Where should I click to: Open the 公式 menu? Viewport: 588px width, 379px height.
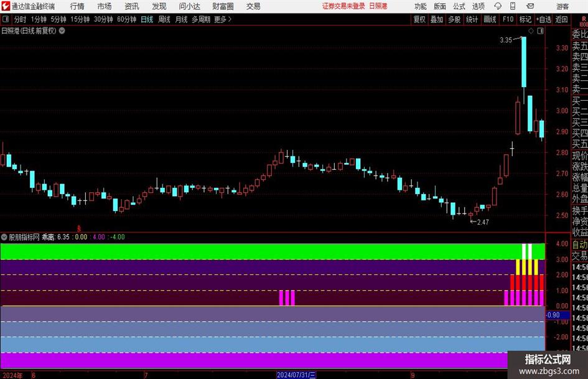459,6
